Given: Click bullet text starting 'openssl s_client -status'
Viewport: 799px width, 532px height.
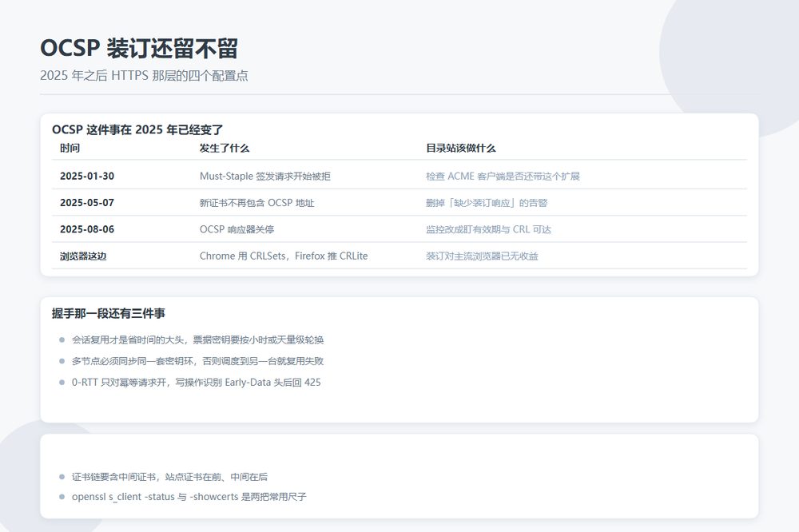Looking at the screenshot, I should (x=189, y=496).
